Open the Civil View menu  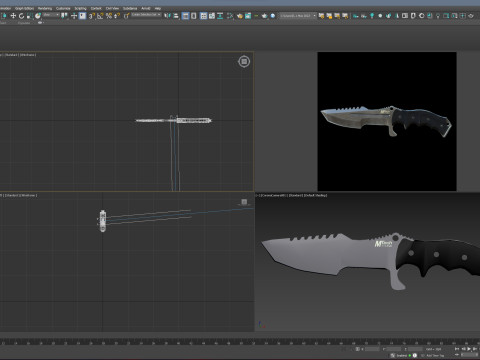tap(112, 8)
